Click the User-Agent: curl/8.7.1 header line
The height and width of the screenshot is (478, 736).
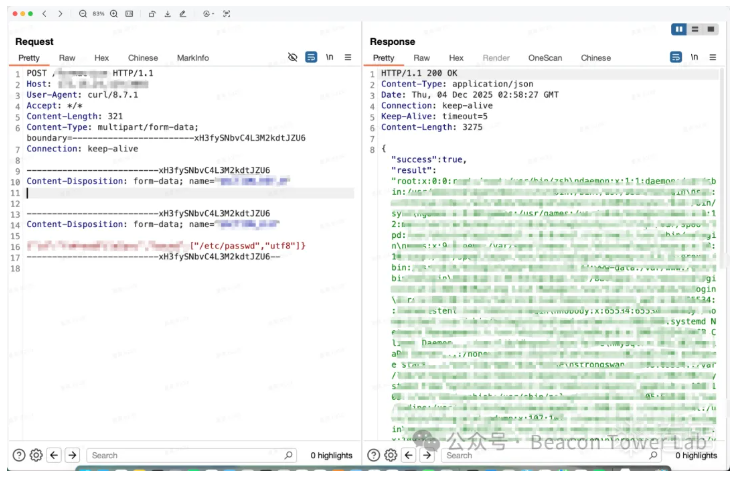tap(82, 95)
